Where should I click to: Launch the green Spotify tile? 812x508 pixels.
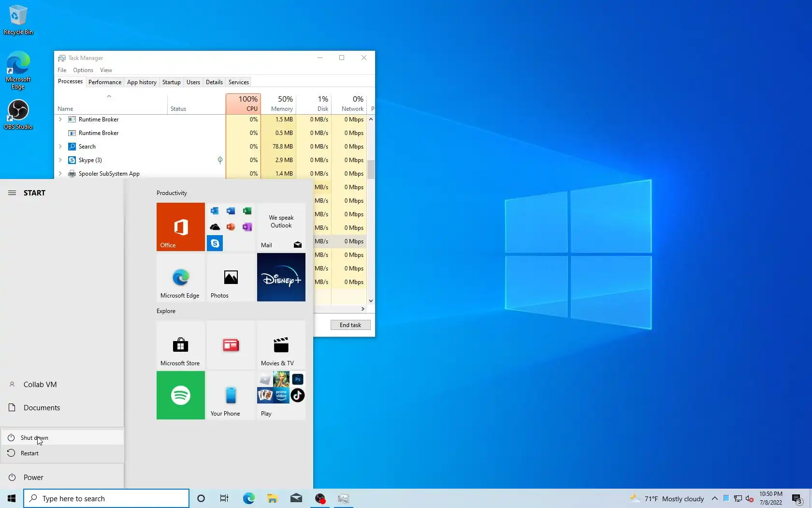[x=180, y=395]
